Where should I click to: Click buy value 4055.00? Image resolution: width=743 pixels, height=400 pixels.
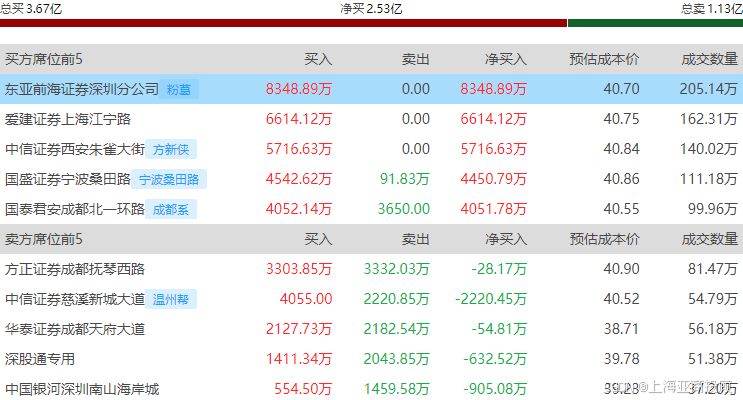pos(306,299)
